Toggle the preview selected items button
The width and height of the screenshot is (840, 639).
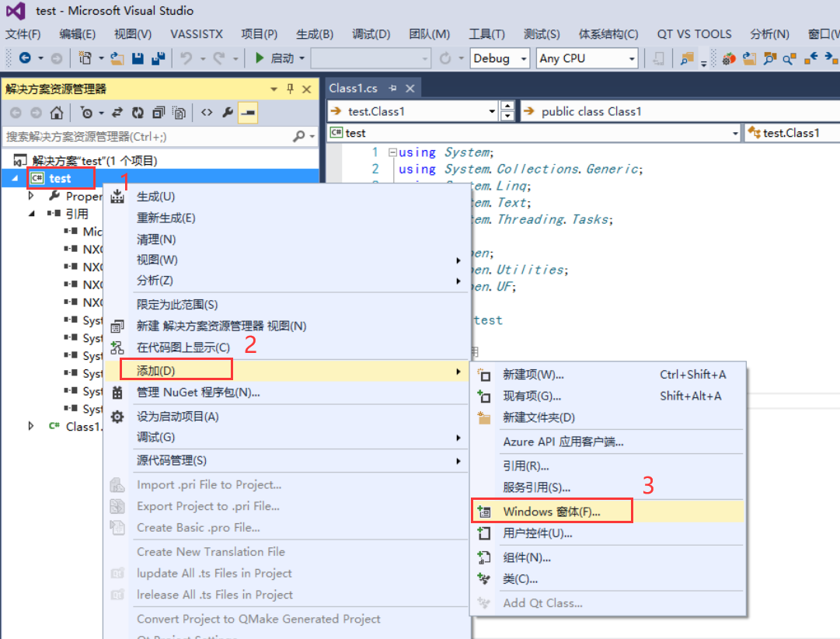[x=248, y=113]
